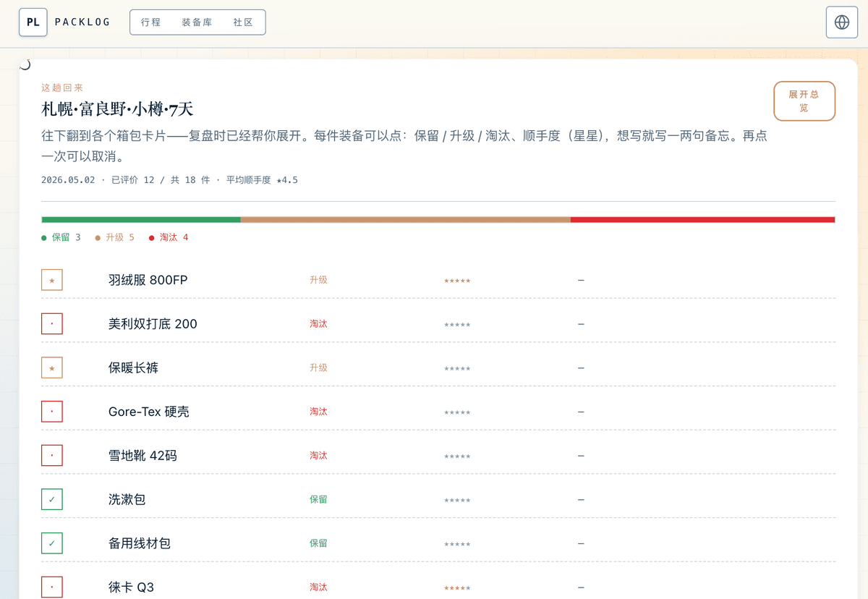Click the memo dash for 羽绒服 800FP
Image resolution: width=868 pixels, height=599 pixels.
[581, 280]
